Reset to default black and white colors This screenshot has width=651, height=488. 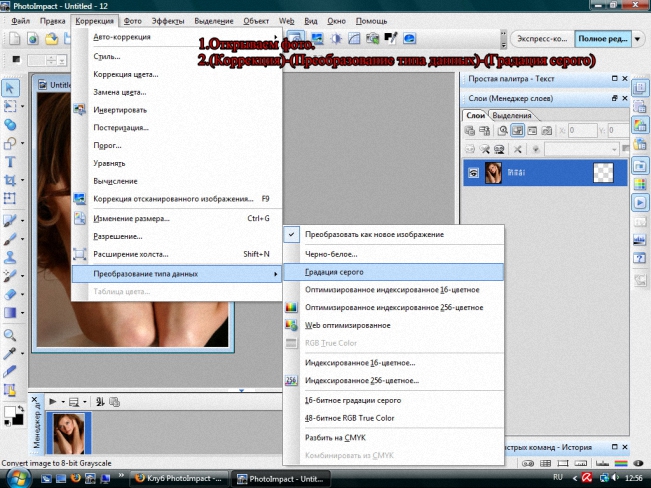click(x=7, y=423)
